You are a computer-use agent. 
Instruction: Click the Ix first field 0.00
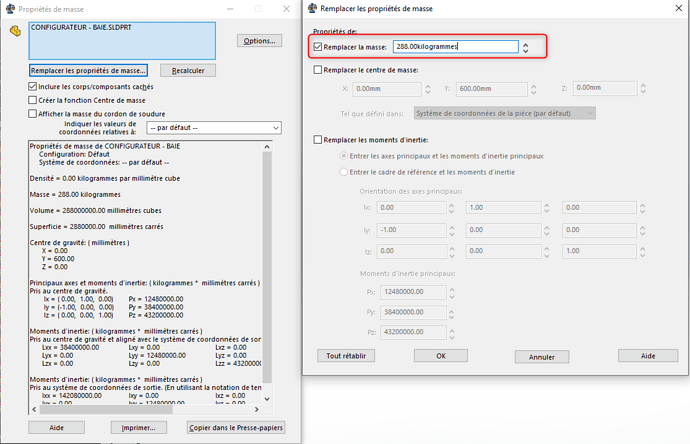tap(412, 208)
